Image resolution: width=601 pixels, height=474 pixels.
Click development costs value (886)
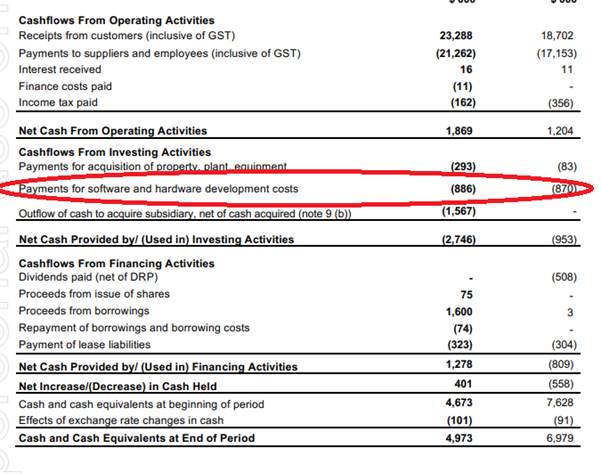[x=463, y=189]
